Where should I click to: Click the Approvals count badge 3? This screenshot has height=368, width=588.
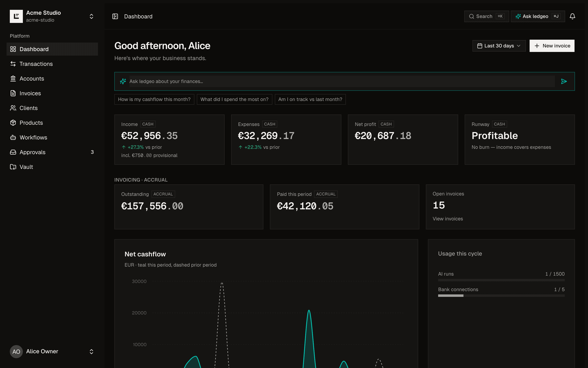pyautogui.click(x=92, y=152)
